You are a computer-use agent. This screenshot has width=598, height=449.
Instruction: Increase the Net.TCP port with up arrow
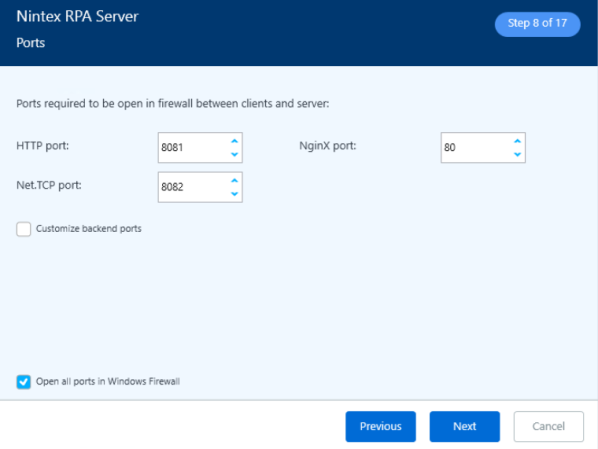click(x=235, y=180)
